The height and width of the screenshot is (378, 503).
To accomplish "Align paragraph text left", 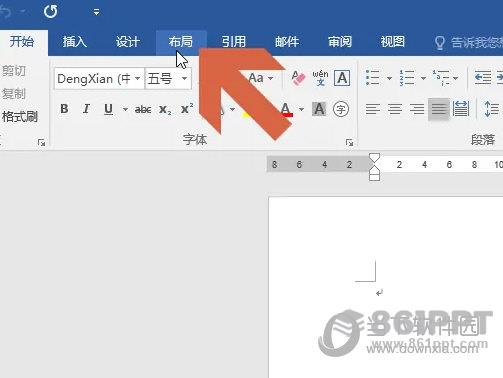I will pos(373,109).
